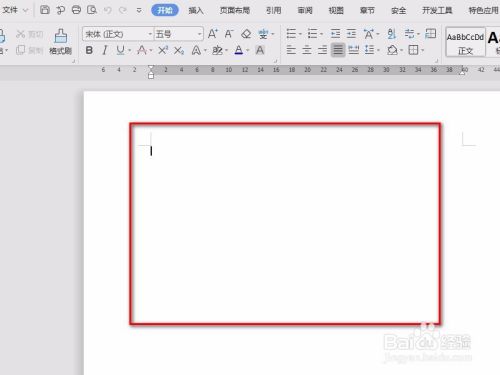Click the Undo arrow icon
The height and width of the screenshot is (375, 500).
[107, 10]
